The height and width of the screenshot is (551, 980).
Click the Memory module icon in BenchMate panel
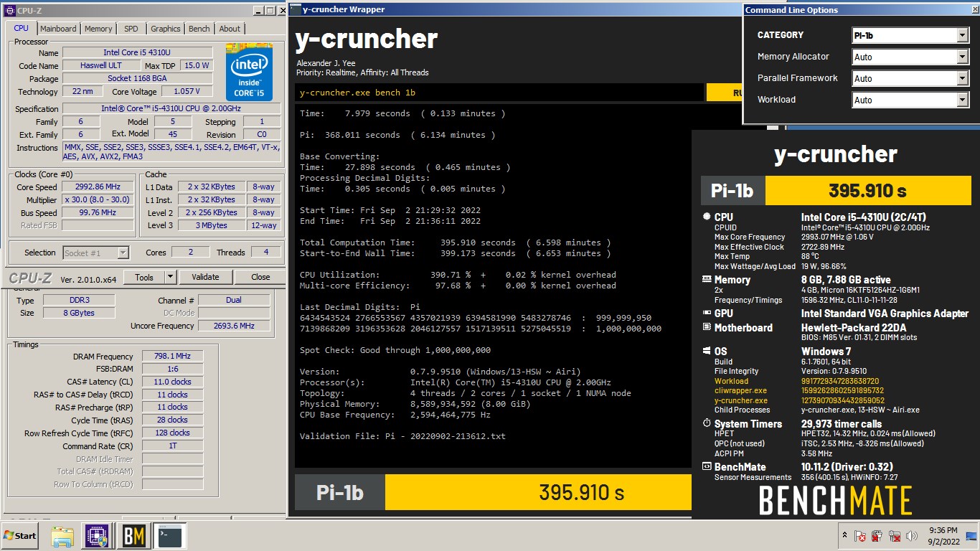(706, 280)
